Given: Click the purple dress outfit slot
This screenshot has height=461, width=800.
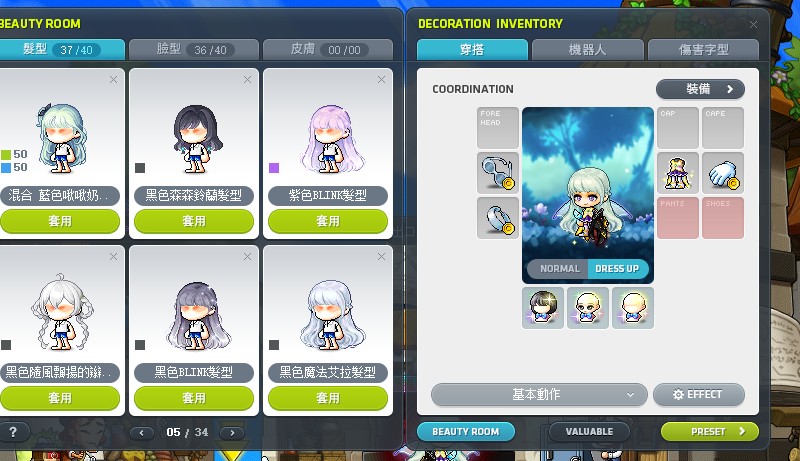Looking at the screenshot, I should click(x=678, y=173).
